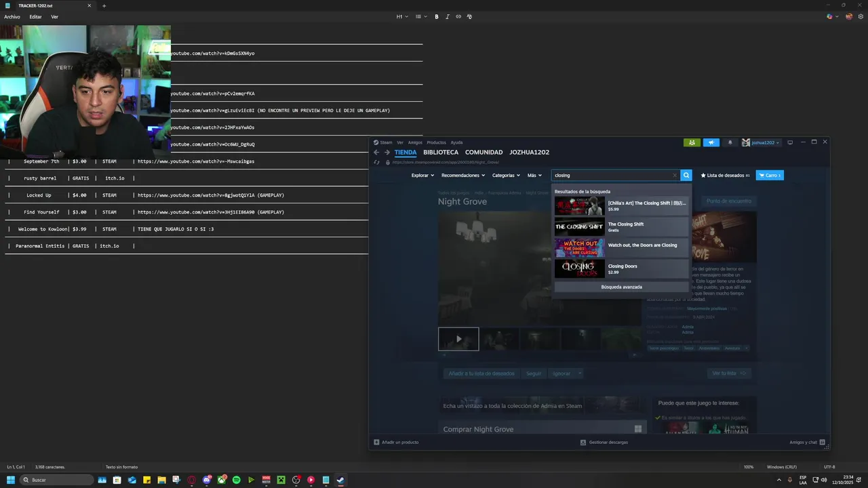Click the blue announcements megaphone button

click(711, 142)
